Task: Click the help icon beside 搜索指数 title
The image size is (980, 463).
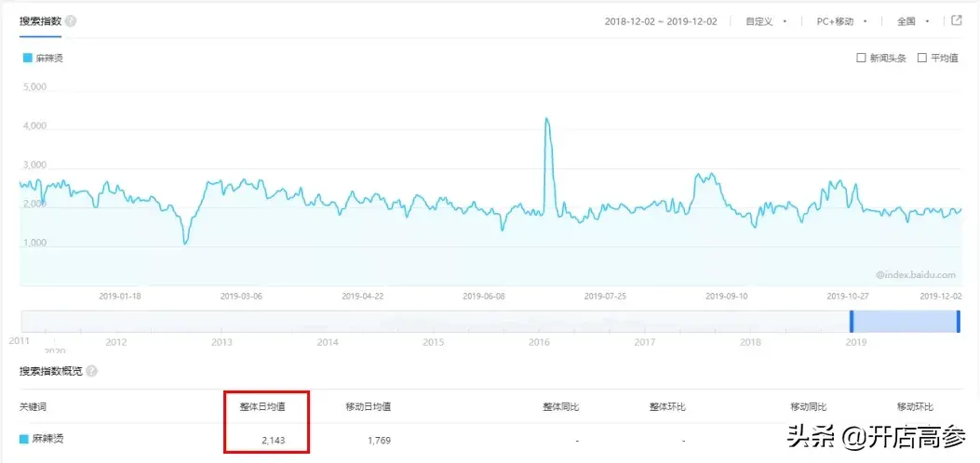Action: point(72,21)
